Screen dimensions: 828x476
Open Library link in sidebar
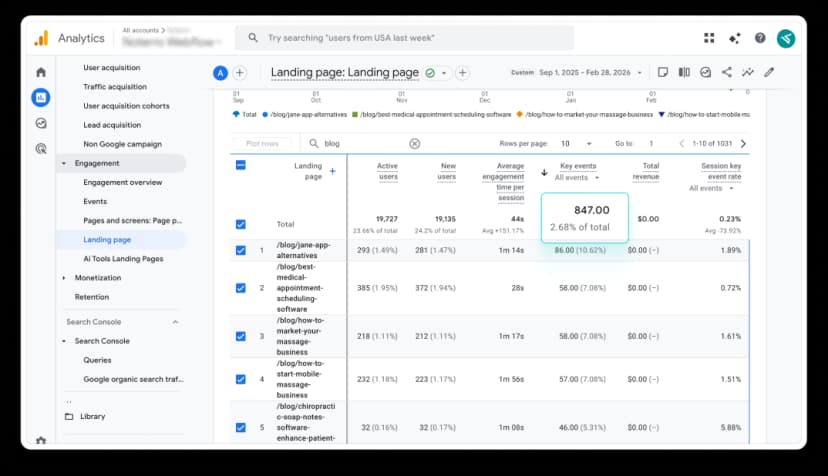click(x=92, y=416)
